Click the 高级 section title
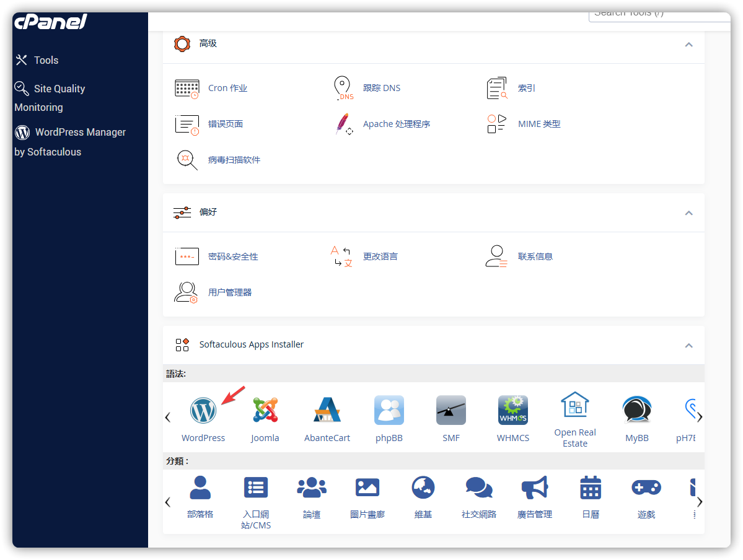The image size is (743, 560). coord(208,43)
